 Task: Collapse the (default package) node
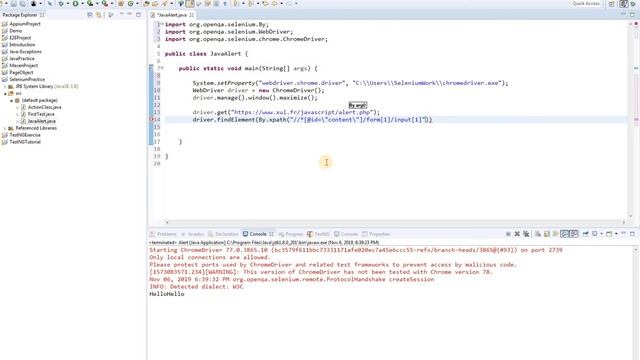click(x=11, y=100)
